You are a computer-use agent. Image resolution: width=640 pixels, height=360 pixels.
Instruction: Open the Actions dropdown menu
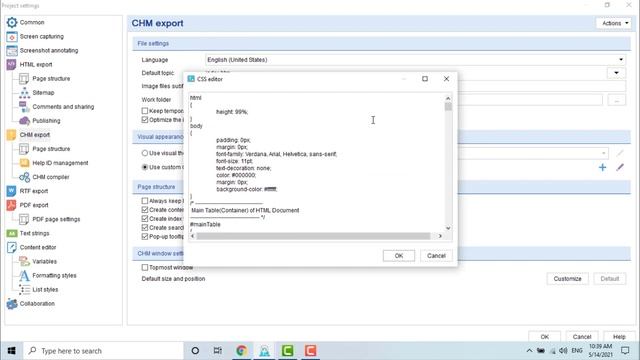(614, 23)
